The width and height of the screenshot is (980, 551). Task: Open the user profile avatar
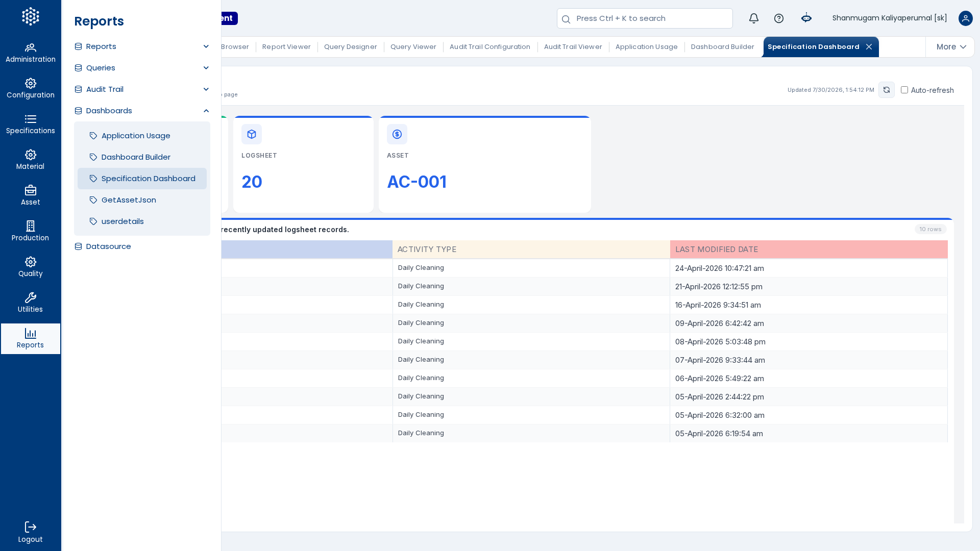coord(966,18)
